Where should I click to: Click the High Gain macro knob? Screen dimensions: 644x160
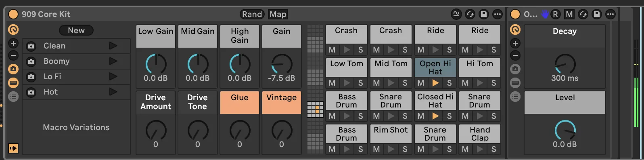240,64
